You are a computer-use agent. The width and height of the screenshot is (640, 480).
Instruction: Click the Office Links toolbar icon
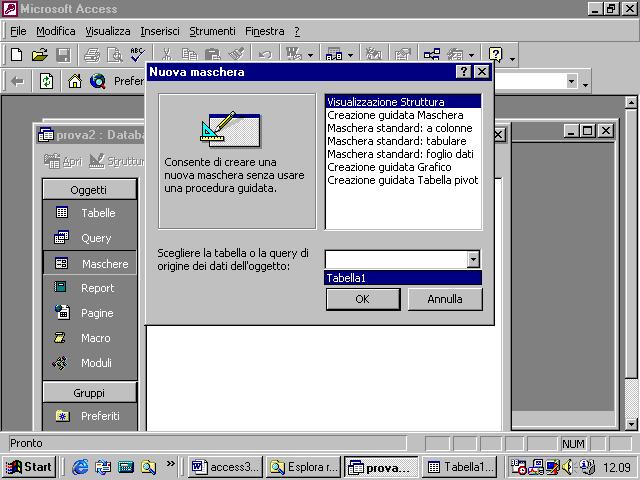click(294, 55)
